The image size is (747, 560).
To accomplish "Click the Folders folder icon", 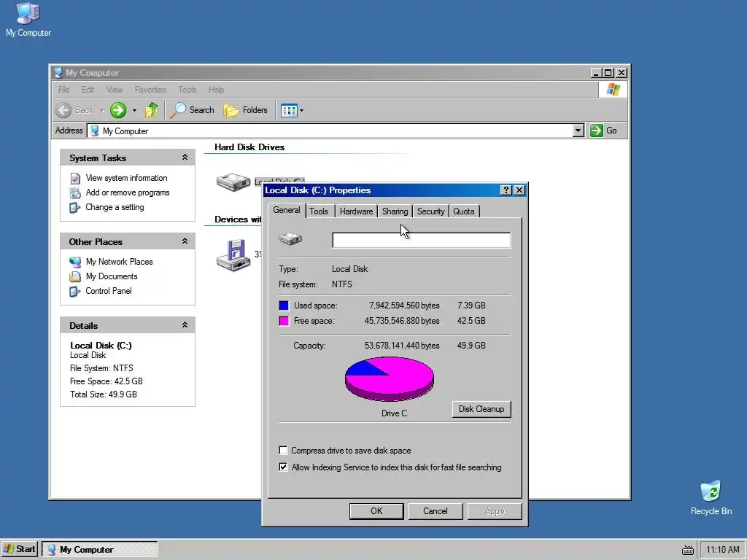I will click(x=231, y=111).
